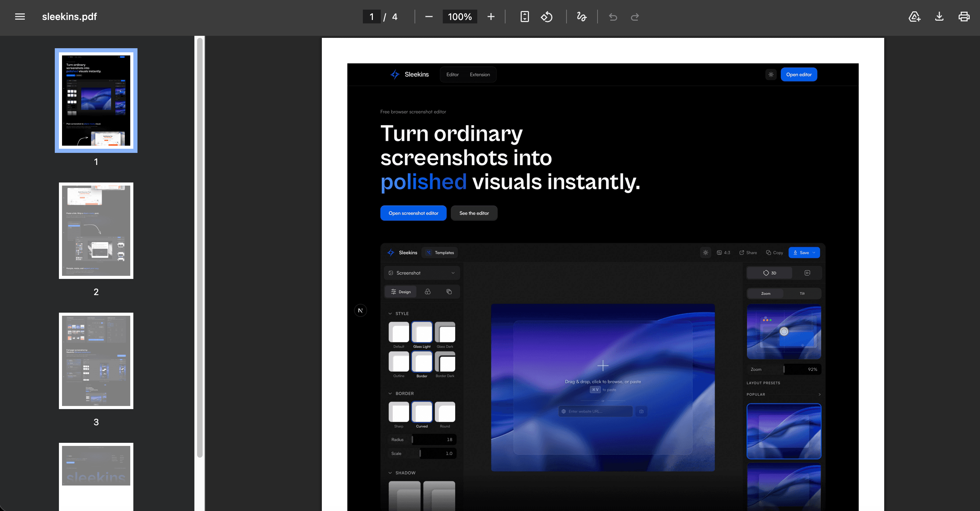Open the Screenshot dropdown
Screen dimensions: 980x511
click(422, 273)
